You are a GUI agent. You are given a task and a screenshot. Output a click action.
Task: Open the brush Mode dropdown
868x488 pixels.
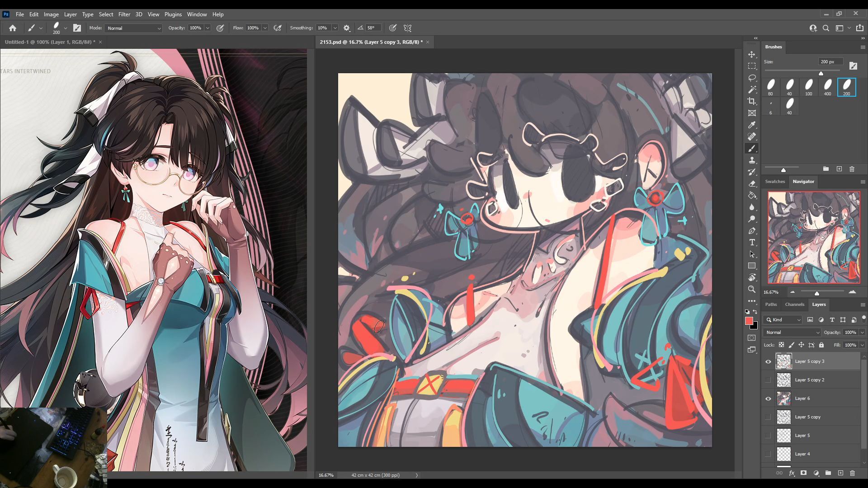pyautogui.click(x=133, y=28)
